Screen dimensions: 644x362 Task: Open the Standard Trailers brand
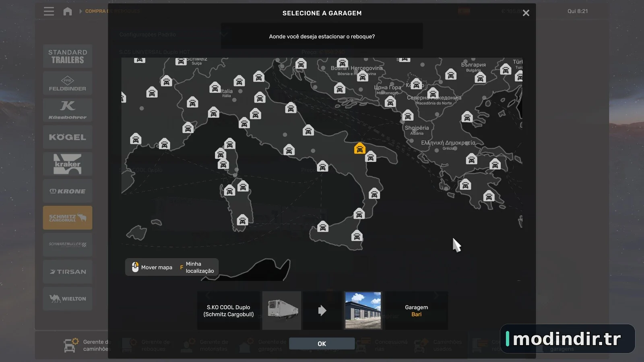(x=68, y=56)
